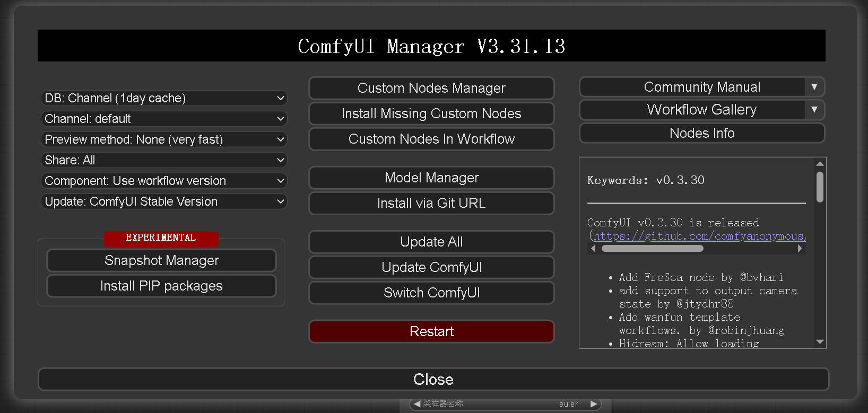Click the red Restart button
The height and width of the screenshot is (413, 868).
coord(431,331)
